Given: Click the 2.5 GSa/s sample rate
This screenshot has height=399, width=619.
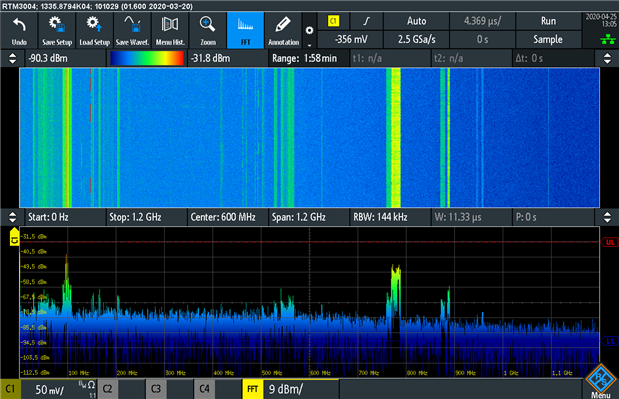Looking at the screenshot, I should pos(416,39).
